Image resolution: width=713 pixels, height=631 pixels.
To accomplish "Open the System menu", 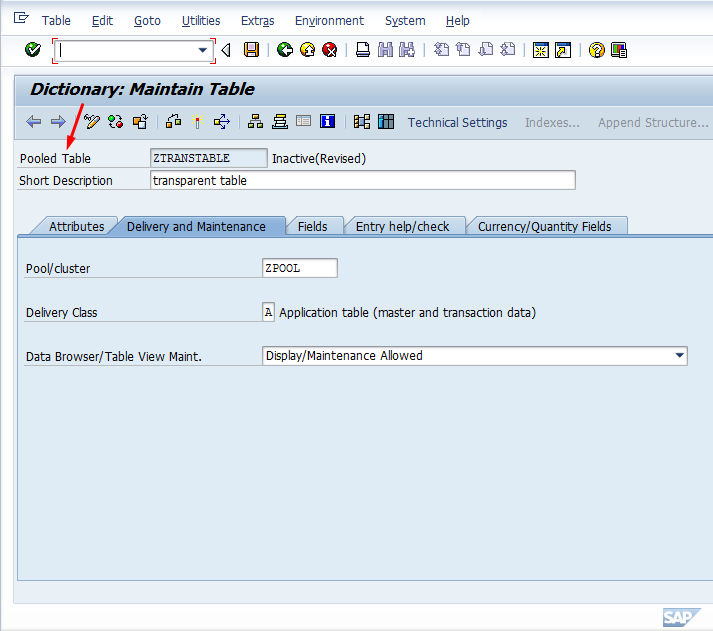I will click(x=405, y=20).
